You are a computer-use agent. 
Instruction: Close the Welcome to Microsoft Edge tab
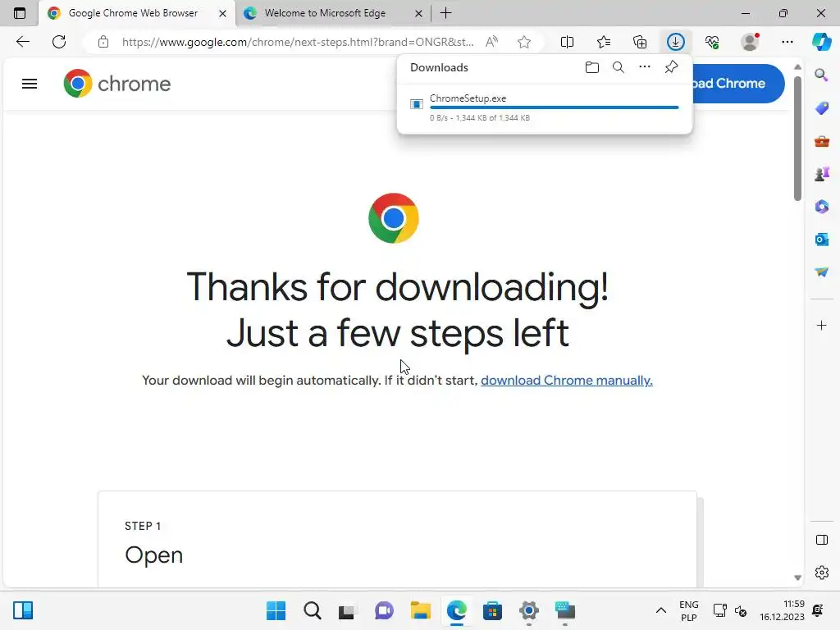pyautogui.click(x=418, y=13)
